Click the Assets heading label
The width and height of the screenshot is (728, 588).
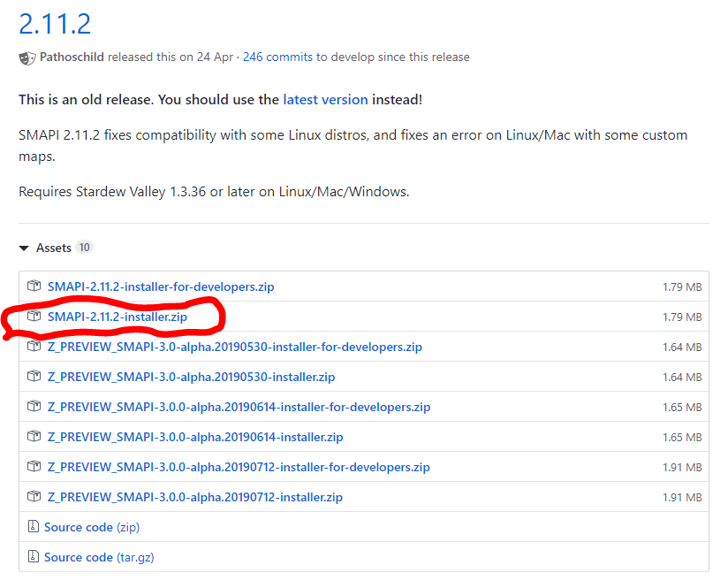54,248
